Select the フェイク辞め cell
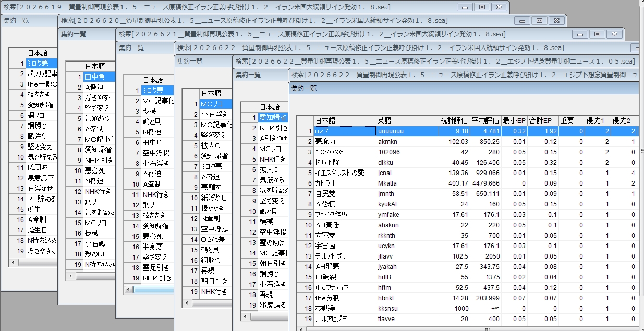This screenshot has width=644, height=331. click(345, 214)
